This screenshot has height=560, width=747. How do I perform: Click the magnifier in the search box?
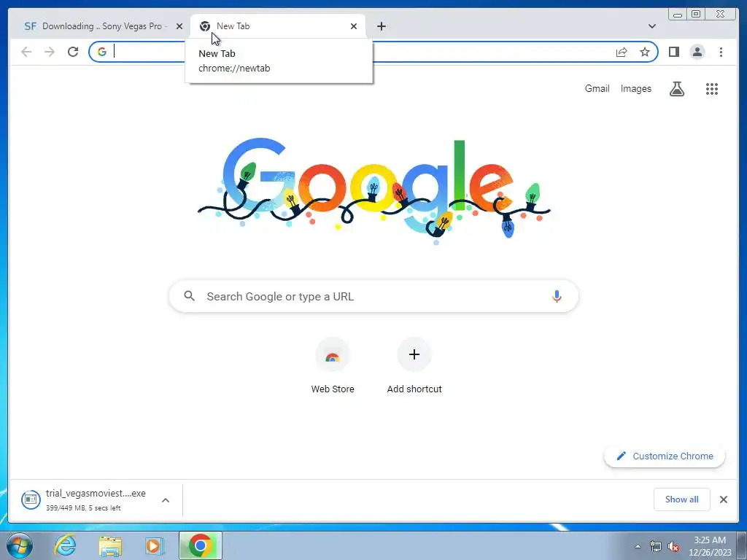pyautogui.click(x=189, y=296)
